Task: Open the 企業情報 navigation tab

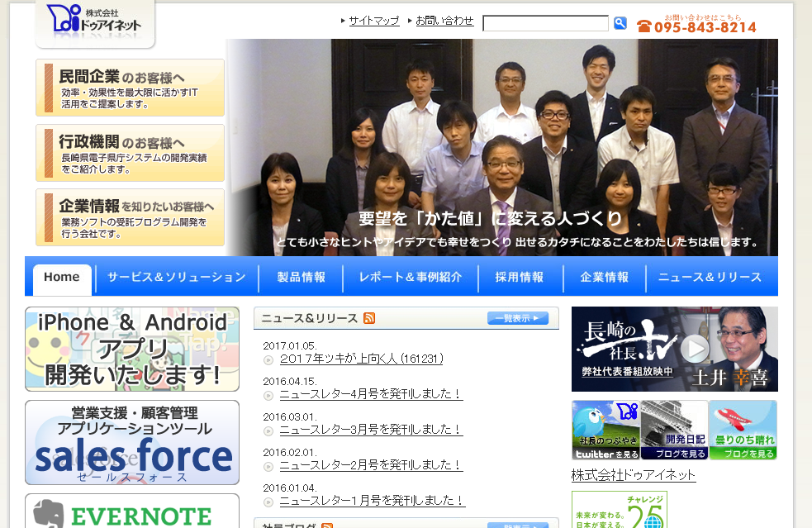Action: pyautogui.click(x=605, y=278)
